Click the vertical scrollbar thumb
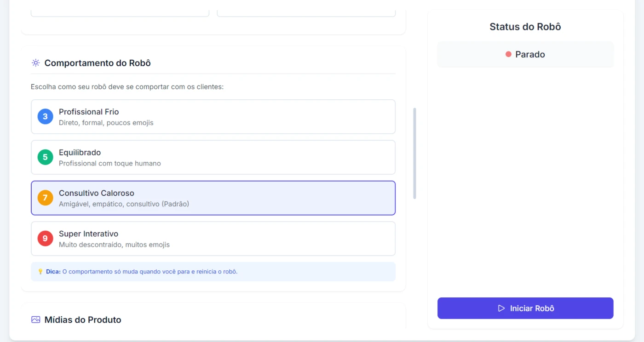Screen dimensions: 644x342 tap(414, 154)
